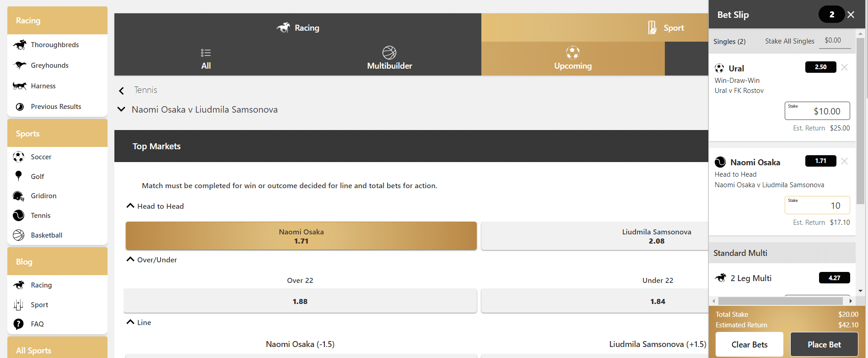The image size is (868, 358).
Task: Click the tennis icon beside Naomi Osaka in the bet slip
Action: (x=720, y=162)
